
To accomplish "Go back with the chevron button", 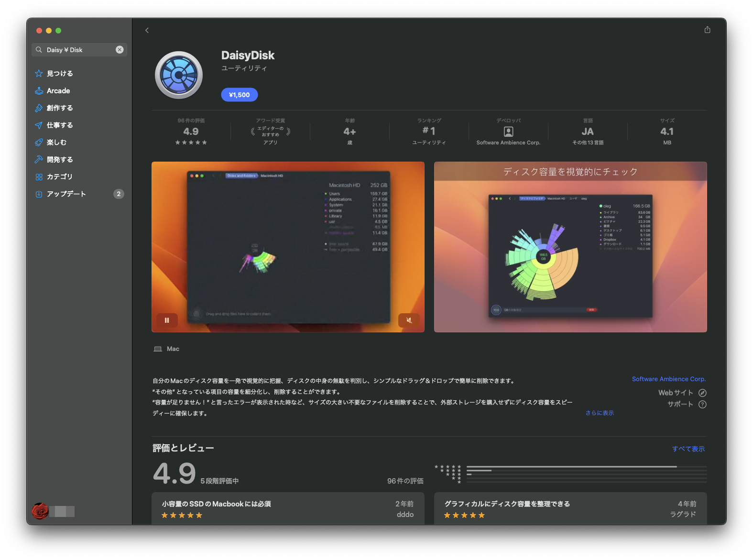I will [147, 30].
